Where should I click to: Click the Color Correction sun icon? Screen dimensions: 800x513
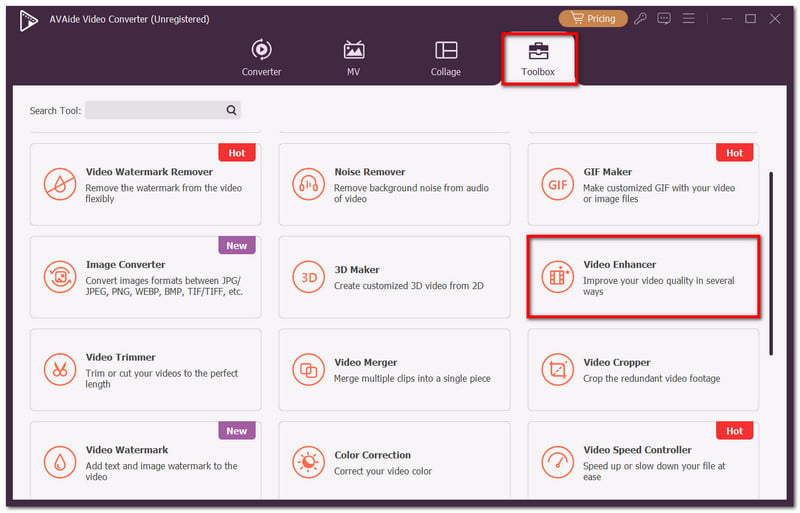(x=308, y=462)
